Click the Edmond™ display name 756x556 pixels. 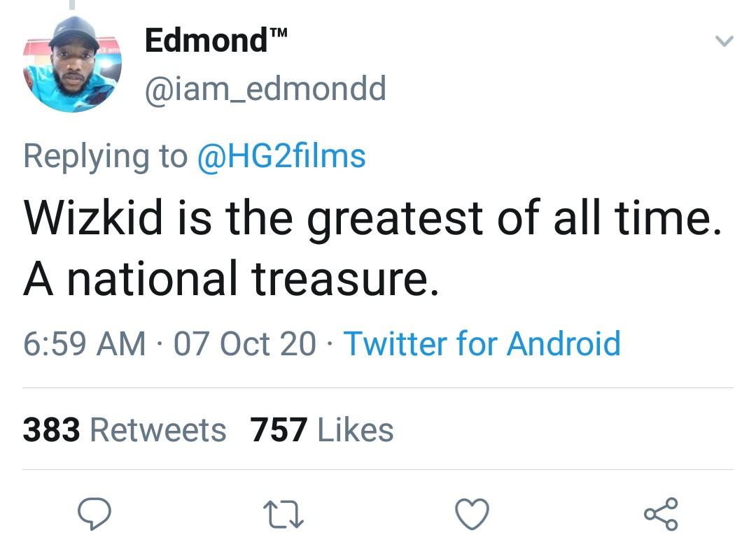coord(216,40)
